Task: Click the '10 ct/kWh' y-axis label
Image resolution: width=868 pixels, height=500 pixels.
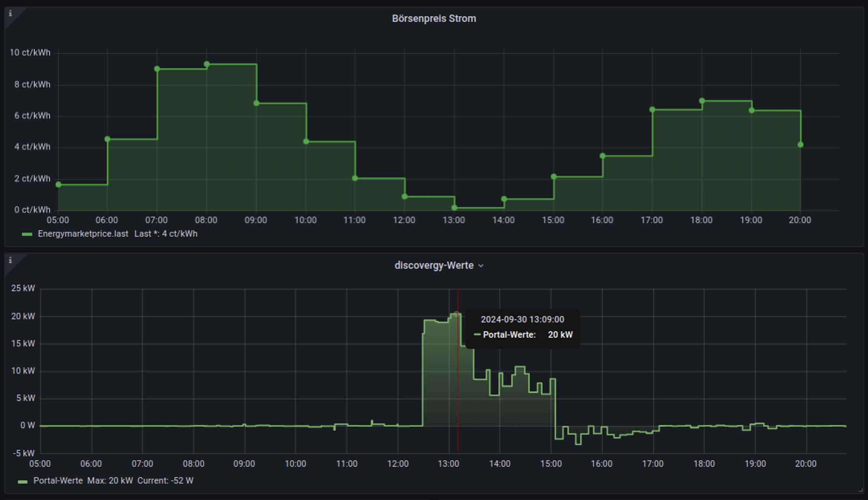Action: point(30,52)
